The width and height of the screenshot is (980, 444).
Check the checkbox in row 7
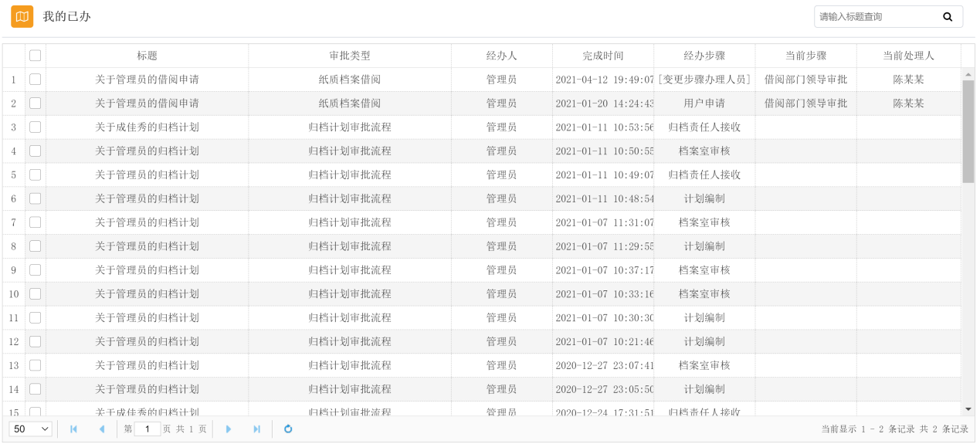tap(36, 222)
